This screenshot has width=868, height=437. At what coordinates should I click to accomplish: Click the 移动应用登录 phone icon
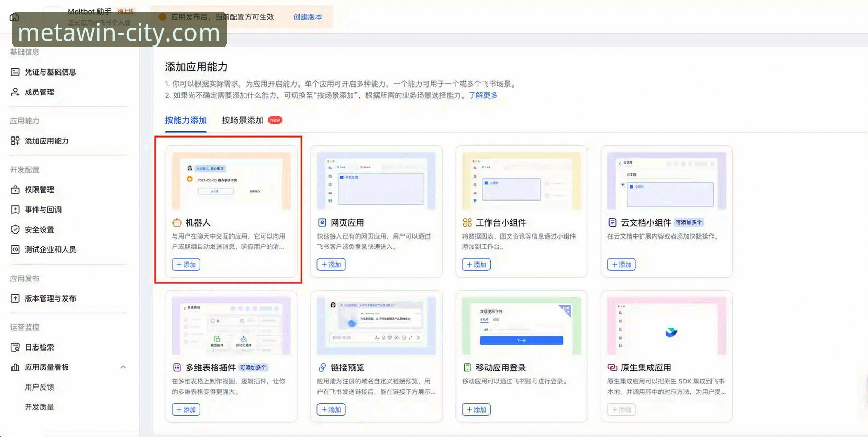[467, 367]
